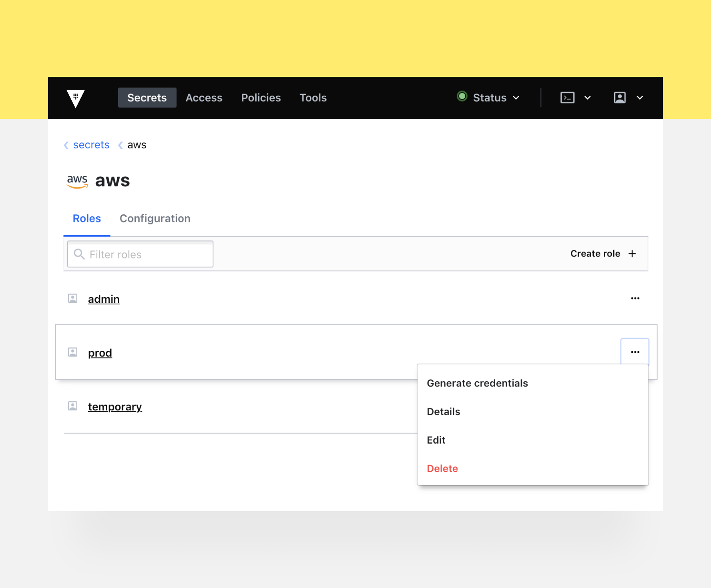Open the console terminal icon
Image resolution: width=711 pixels, height=588 pixels.
click(567, 98)
